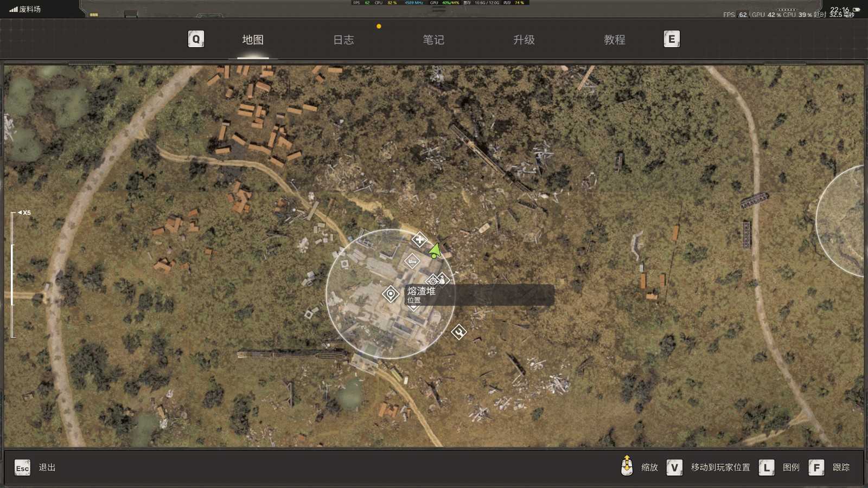Click the F key track icon
The image size is (868, 488).
[816, 467]
